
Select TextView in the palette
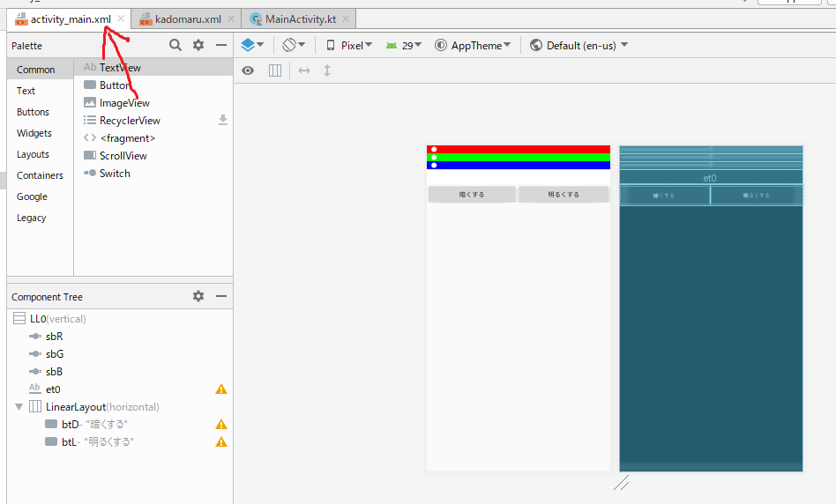tap(153, 67)
